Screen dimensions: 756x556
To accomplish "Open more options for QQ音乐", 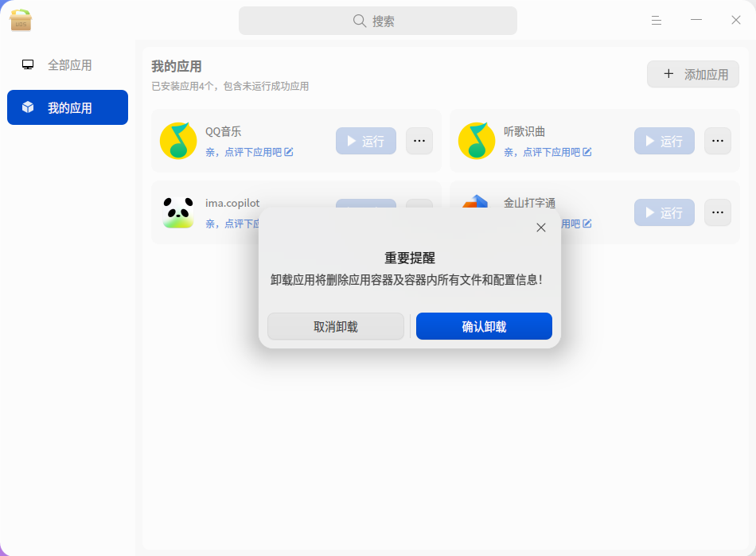I will (x=419, y=141).
